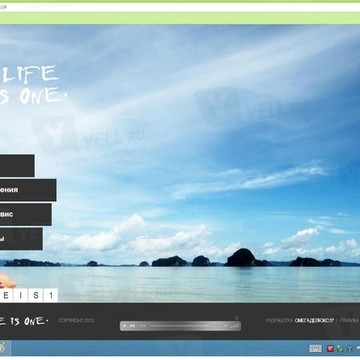Click the audio player's progress track

click(x=180, y=326)
